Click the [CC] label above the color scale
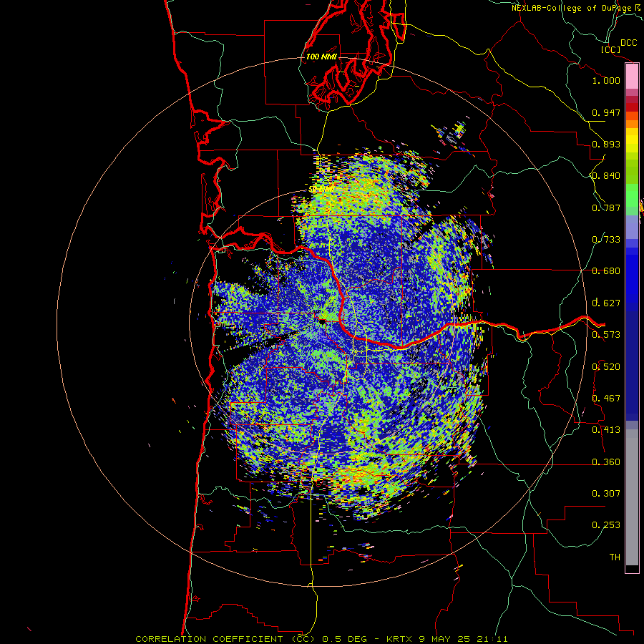 (610, 49)
